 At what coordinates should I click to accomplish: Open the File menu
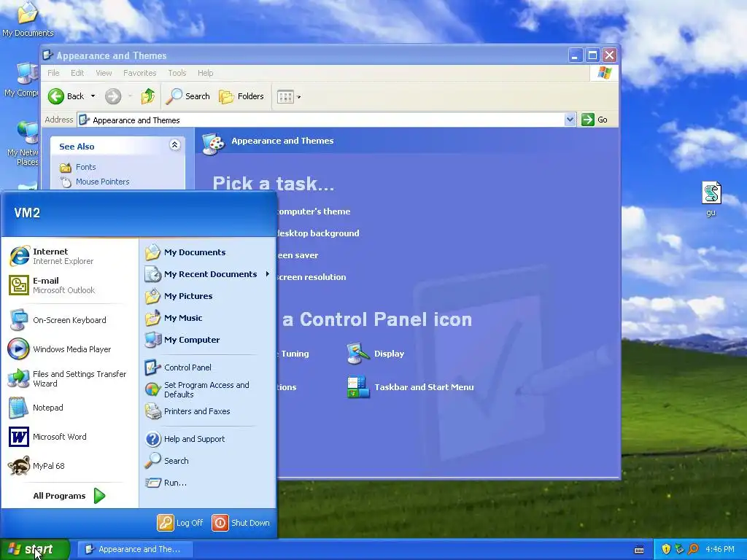[x=53, y=73]
